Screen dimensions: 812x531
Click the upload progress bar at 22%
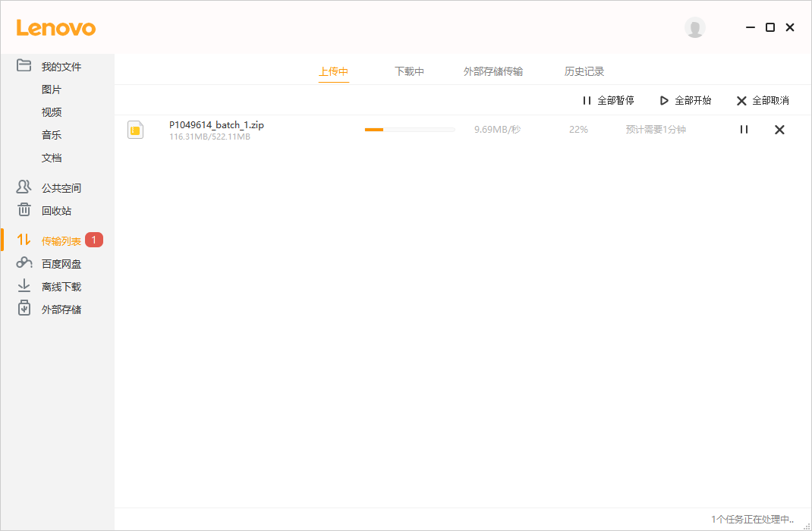(x=410, y=130)
